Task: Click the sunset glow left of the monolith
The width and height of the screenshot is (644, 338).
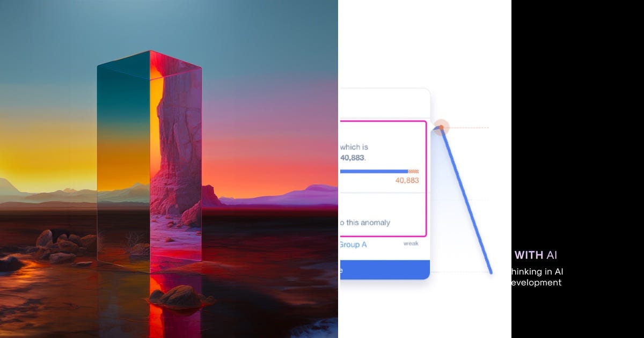Action: (x=48, y=156)
